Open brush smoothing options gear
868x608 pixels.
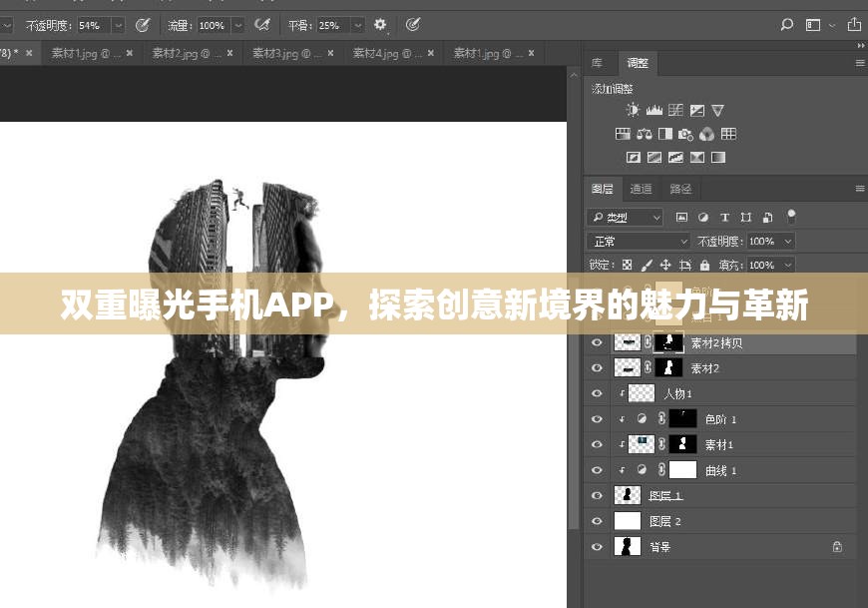(380, 24)
